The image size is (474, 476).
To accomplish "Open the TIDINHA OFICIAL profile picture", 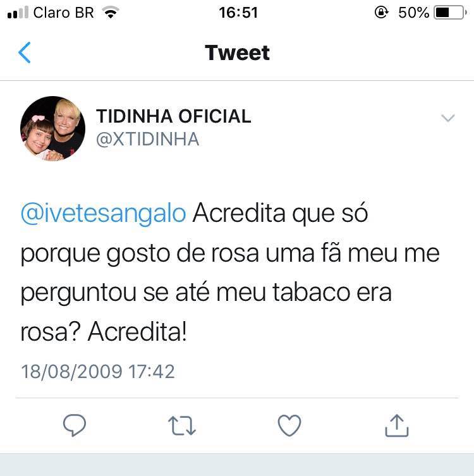I will click(52, 128).
